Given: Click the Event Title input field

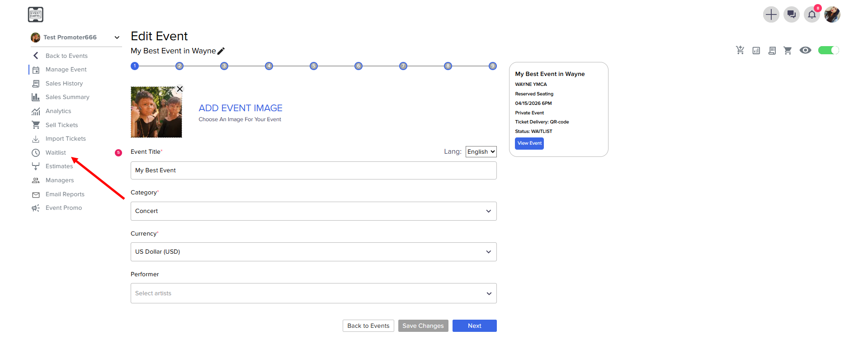Looking at the screenshot, I should pos(314,170).
